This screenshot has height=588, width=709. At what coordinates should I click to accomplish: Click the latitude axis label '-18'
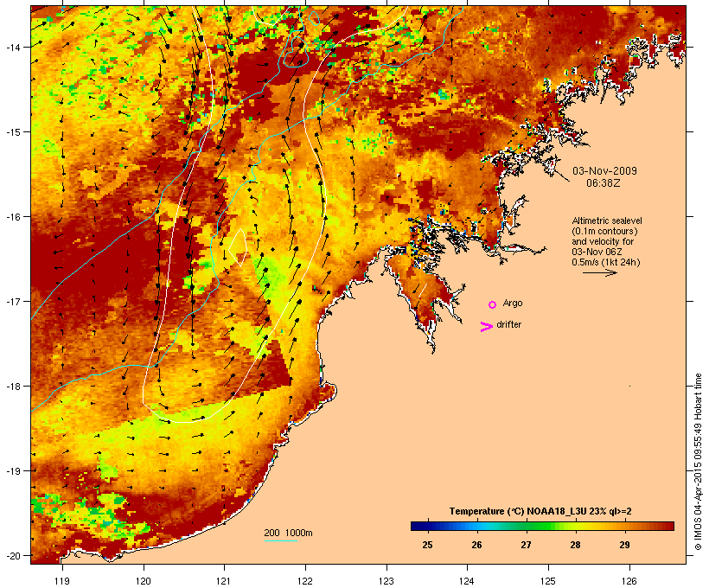(12, 387)
